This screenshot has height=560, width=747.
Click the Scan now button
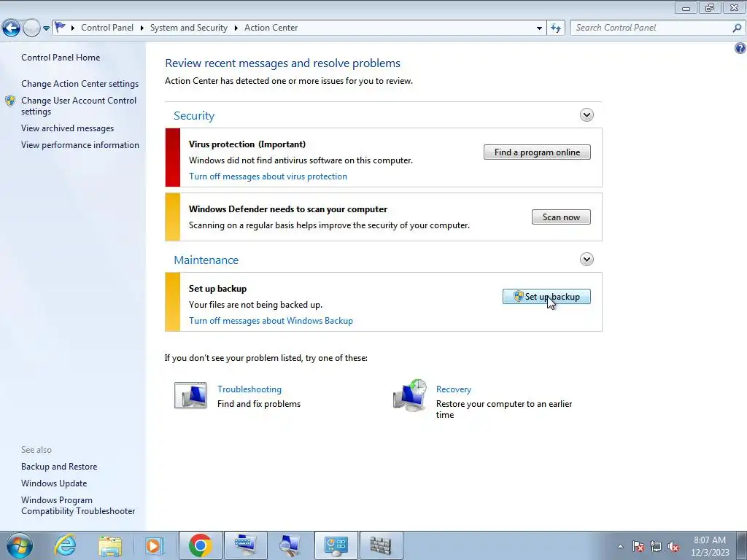point(561,217)
